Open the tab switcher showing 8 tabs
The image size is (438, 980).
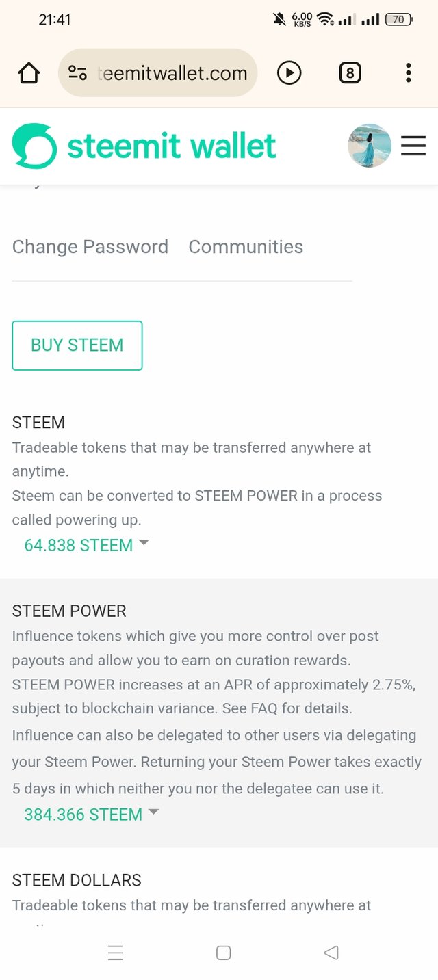(350, 72)
